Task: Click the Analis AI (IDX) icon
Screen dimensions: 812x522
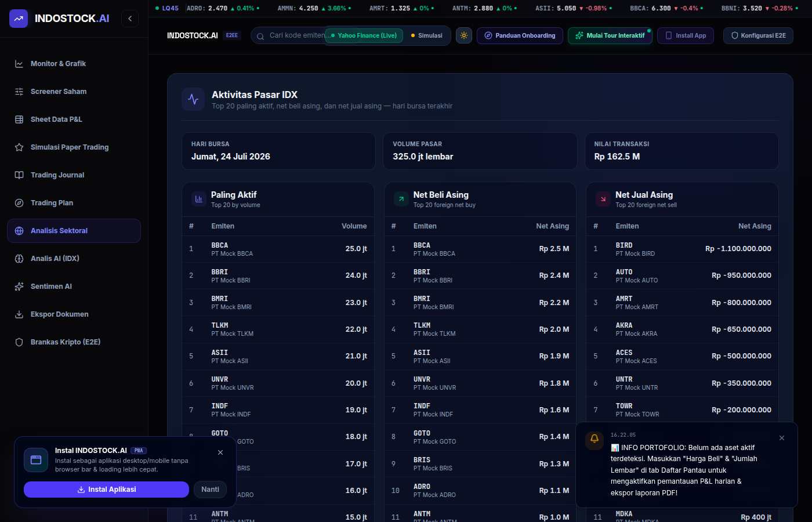Action: tap(19, 259)
